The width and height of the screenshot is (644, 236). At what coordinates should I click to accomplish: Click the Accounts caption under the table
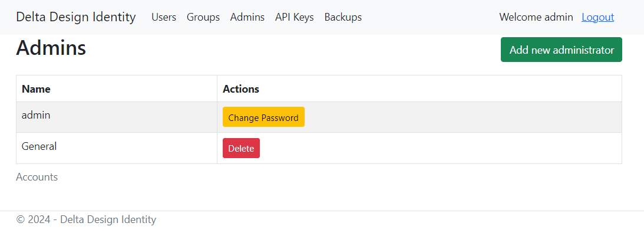tap(37, 177)
